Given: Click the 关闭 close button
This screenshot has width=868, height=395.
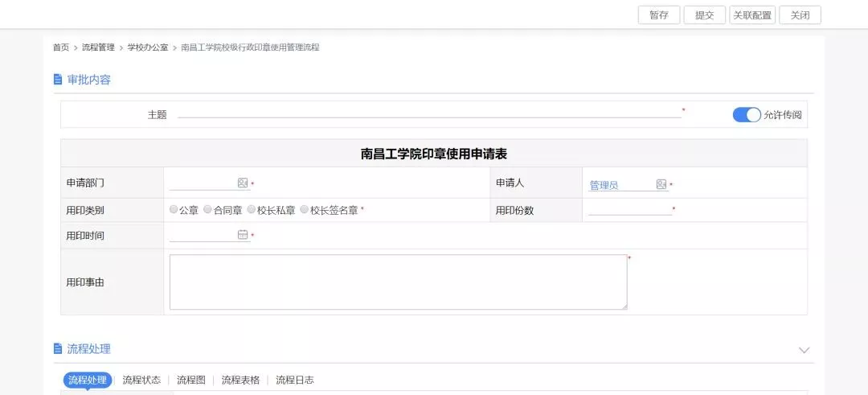Looking at the screenshot, I should click(800, 15).
